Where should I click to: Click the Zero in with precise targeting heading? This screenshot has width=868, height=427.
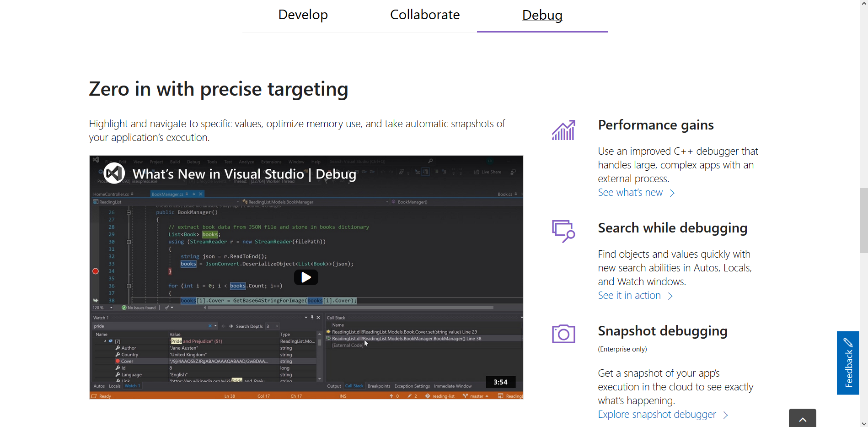[219, 89]
